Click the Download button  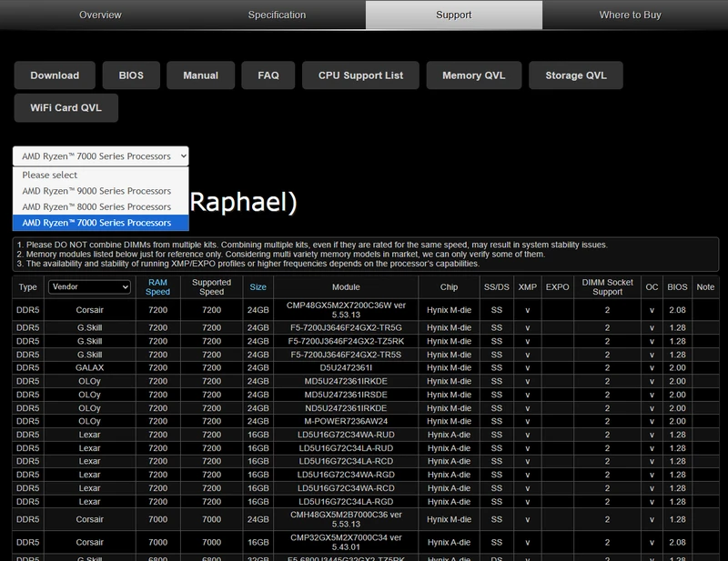point(55,75)
